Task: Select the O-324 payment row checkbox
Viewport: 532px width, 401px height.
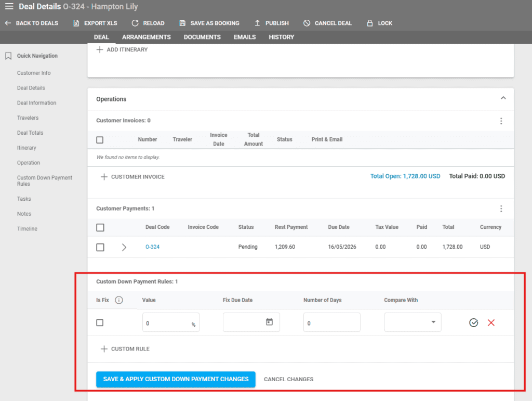Action: point(100,248)
